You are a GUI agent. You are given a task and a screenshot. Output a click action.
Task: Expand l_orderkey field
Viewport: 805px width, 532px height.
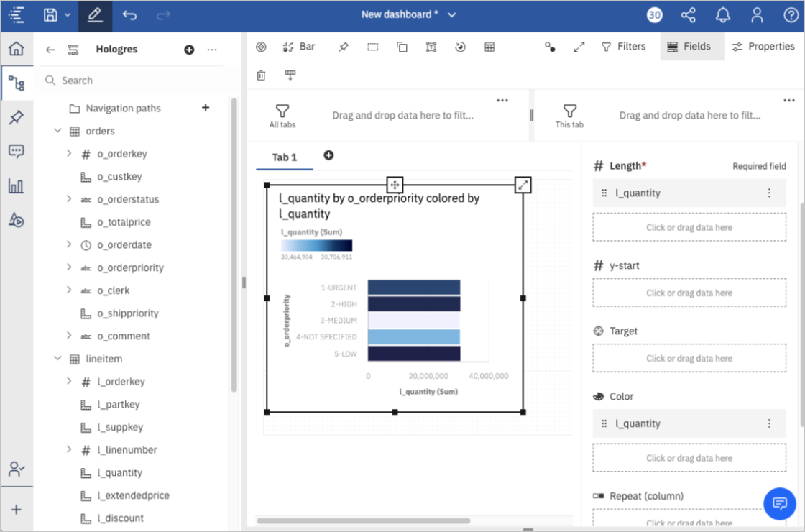click(x=69, y=381)
